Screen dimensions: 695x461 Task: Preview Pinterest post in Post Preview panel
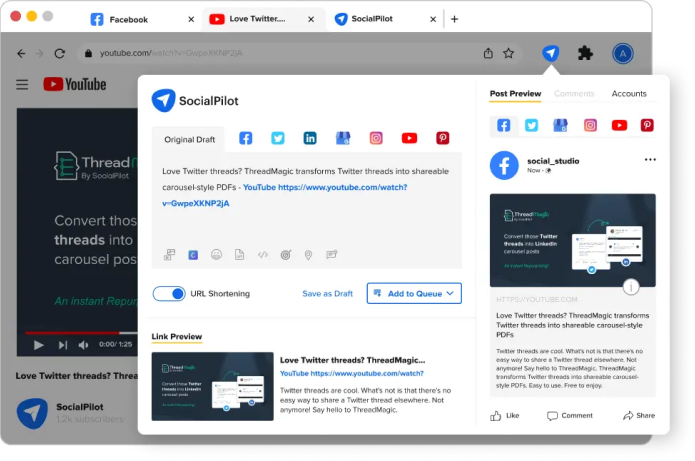(647, 125)
